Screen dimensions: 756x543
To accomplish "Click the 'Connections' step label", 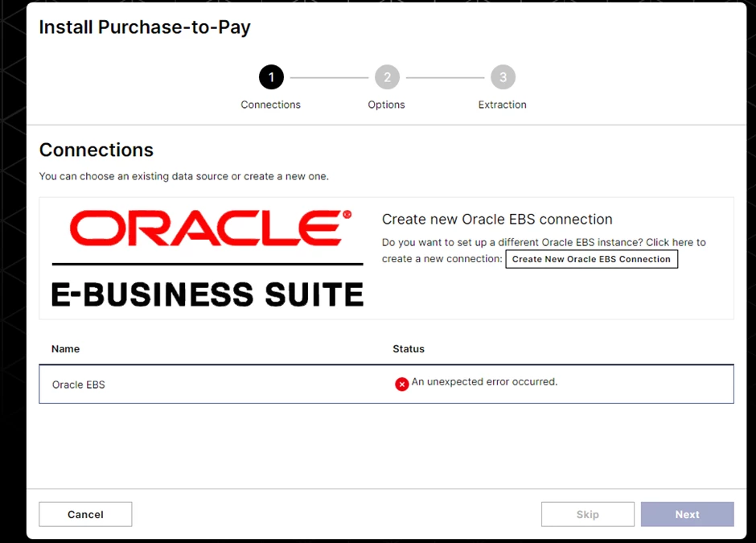I will tap(270, 105).
